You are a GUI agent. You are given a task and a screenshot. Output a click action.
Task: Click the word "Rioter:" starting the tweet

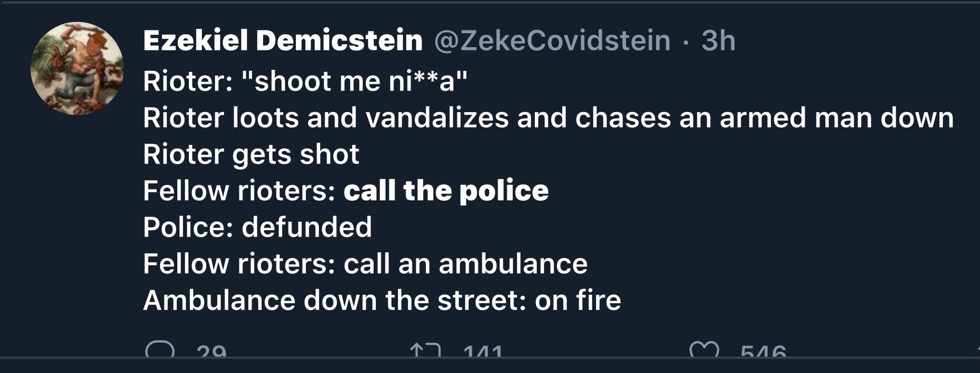(188, 81)
